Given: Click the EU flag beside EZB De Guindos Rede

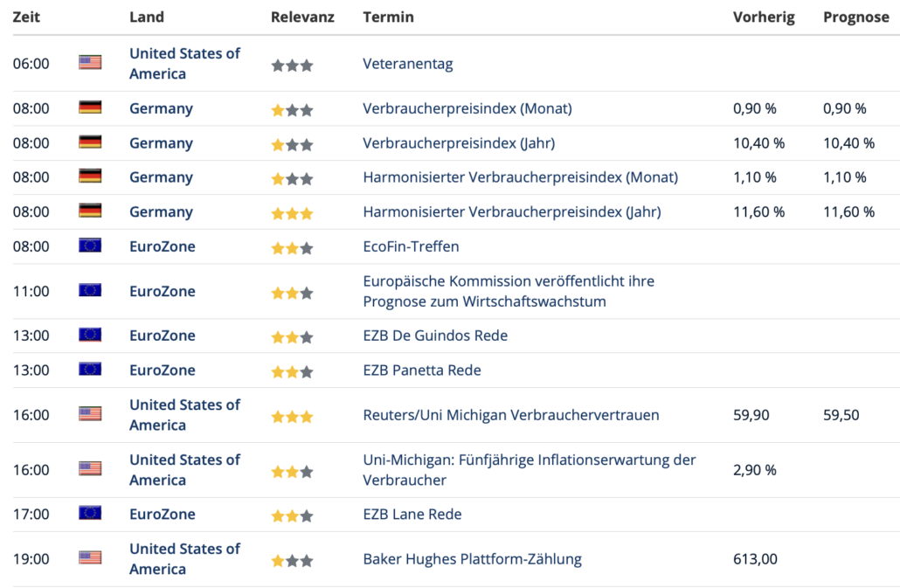Looking at the screenshot, I should 90,335.
